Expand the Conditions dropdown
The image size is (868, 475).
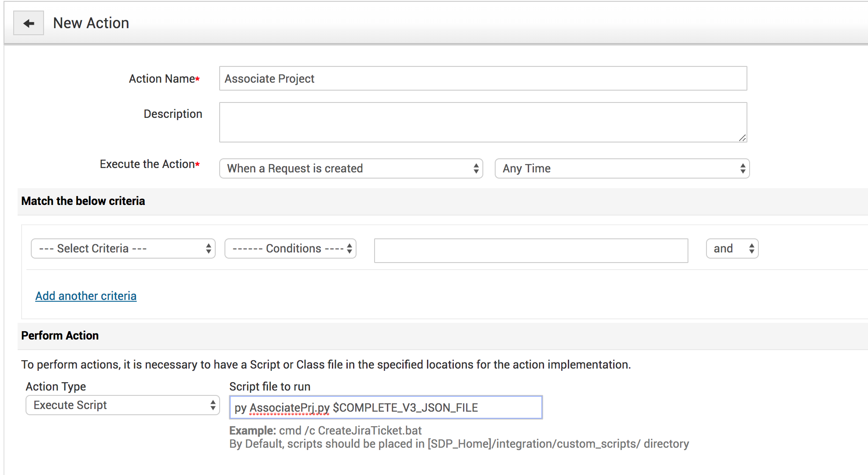[x=290, y=248]
